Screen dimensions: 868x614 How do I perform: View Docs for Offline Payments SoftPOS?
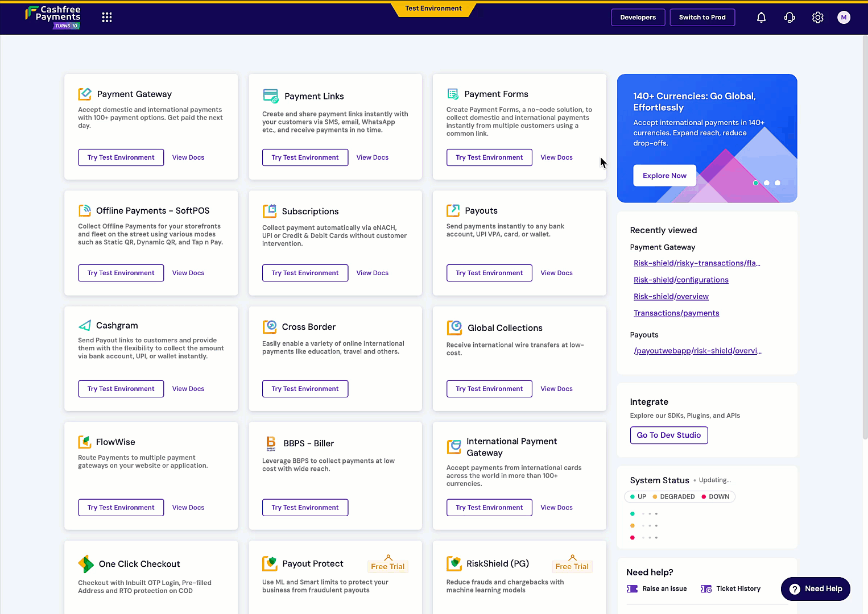(x=188, y=273)
